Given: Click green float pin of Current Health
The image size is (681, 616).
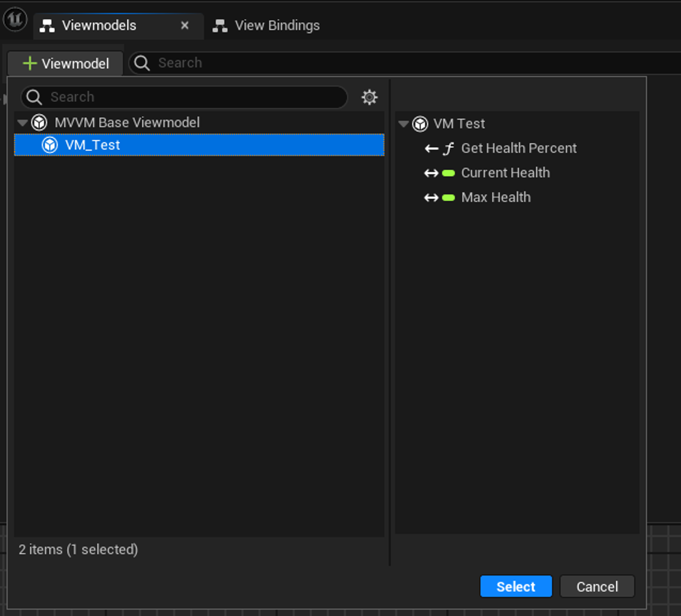Looking at the screenshot, I should click(x=448, y=173).
